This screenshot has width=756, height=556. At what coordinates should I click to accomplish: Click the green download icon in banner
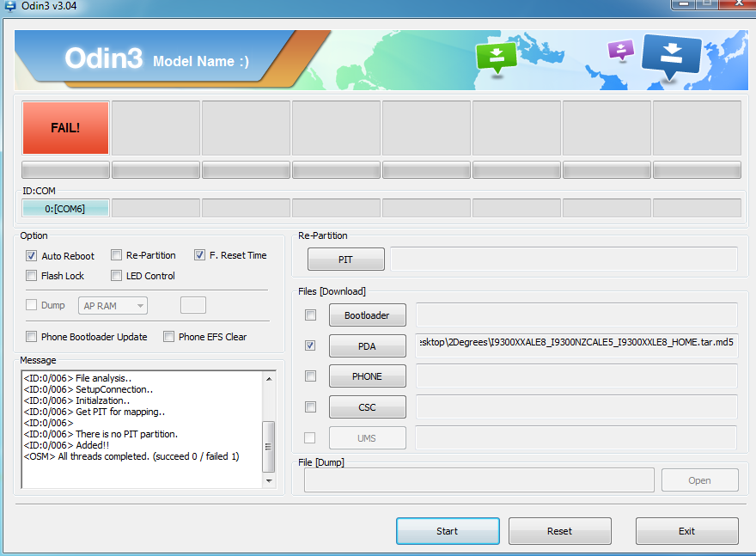(497, 58)
